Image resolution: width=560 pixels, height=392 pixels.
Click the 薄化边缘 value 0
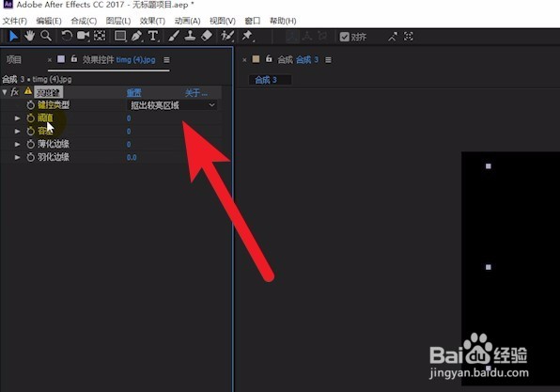click(x=129, y=145)
